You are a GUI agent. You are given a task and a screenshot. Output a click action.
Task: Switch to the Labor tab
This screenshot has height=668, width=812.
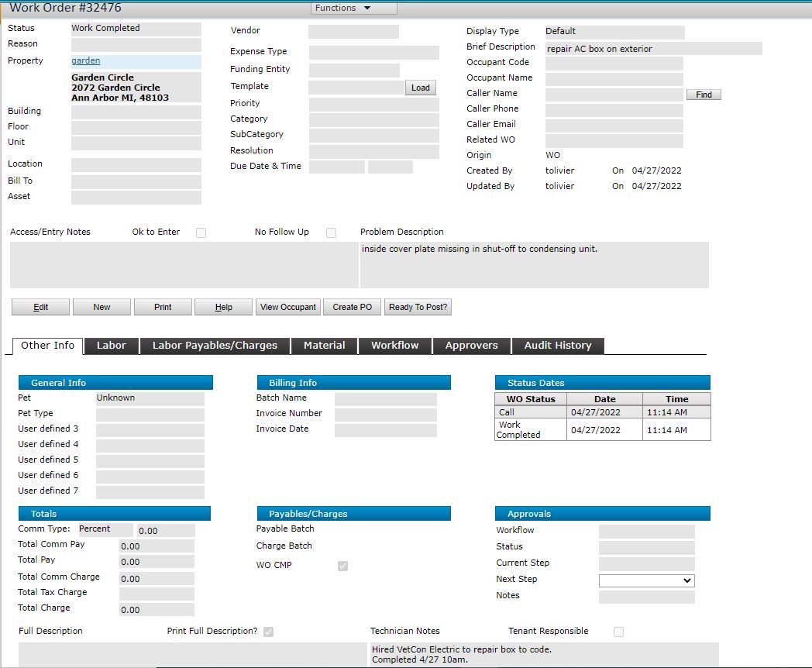(112, 346)
